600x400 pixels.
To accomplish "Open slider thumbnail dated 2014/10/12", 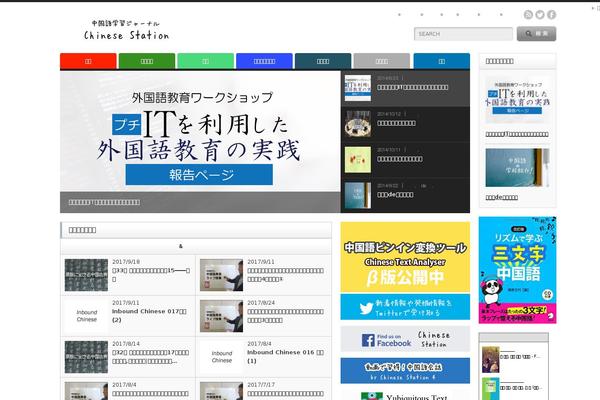I will click(x=358, y=124).
